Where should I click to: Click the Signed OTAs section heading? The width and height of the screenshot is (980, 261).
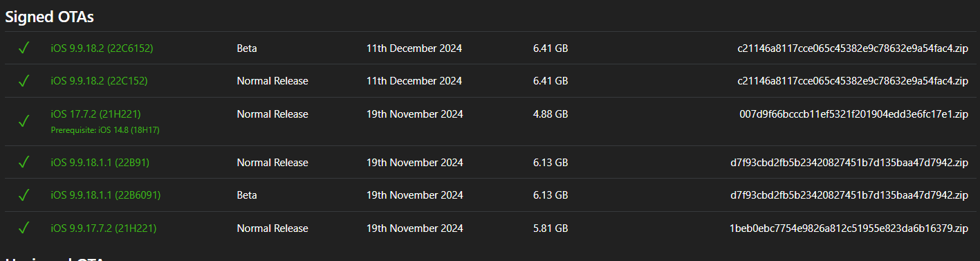click(x=50, y=17)
